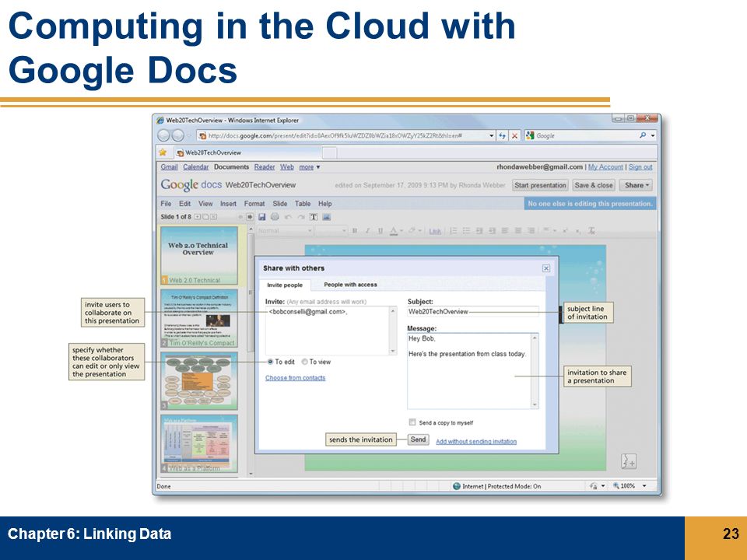747x560 pixels.
Task: Select the To edit radio button
Action: pos(270,362)
